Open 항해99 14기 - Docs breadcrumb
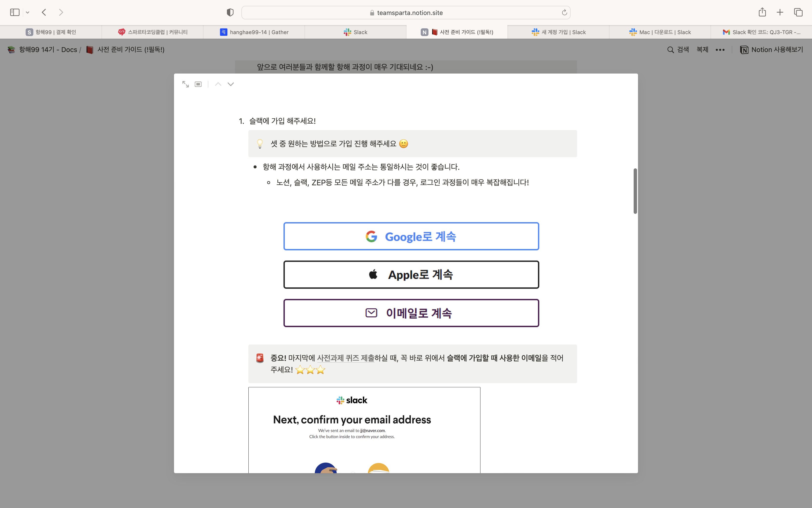 [x=42, y=50]
